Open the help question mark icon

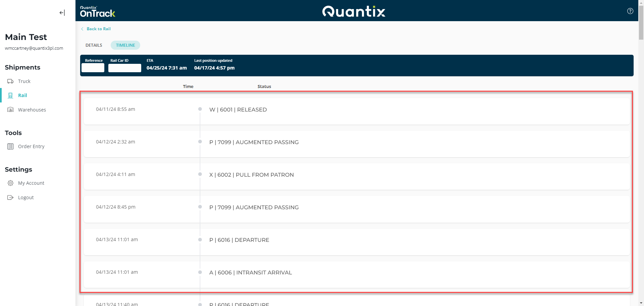pos(630,11)
